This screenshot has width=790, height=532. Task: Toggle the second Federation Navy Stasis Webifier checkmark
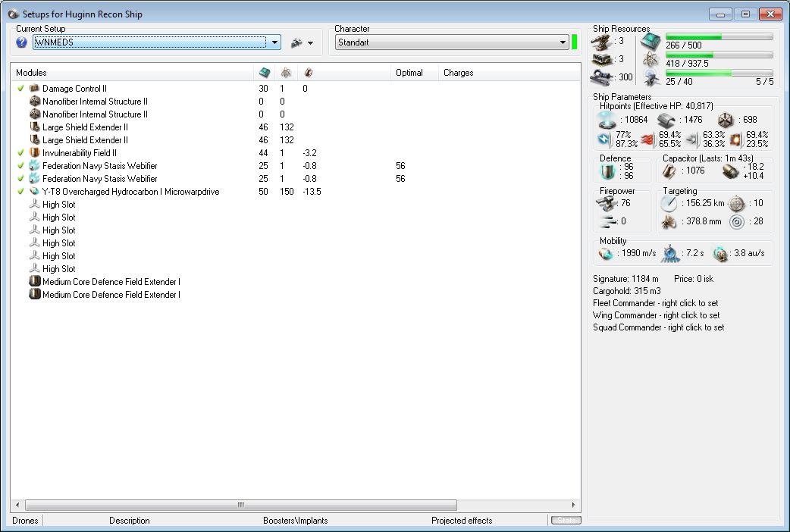(20, 178)
